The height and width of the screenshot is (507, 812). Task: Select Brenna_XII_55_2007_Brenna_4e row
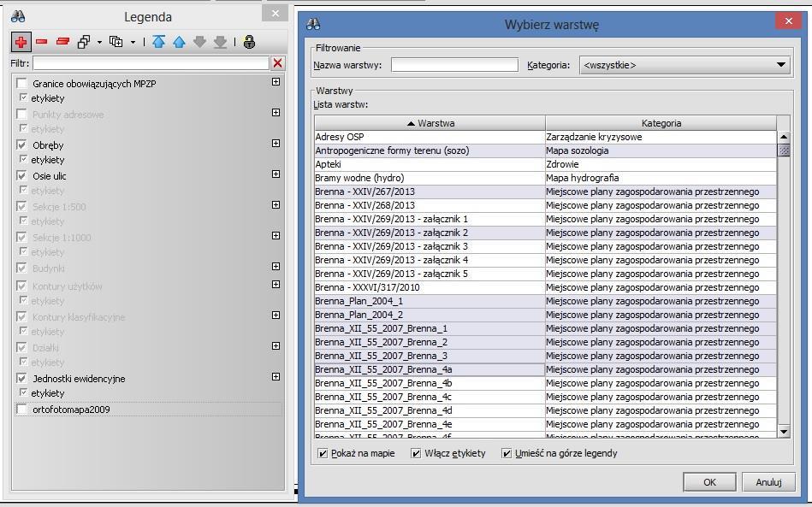[x=545, y=424]
